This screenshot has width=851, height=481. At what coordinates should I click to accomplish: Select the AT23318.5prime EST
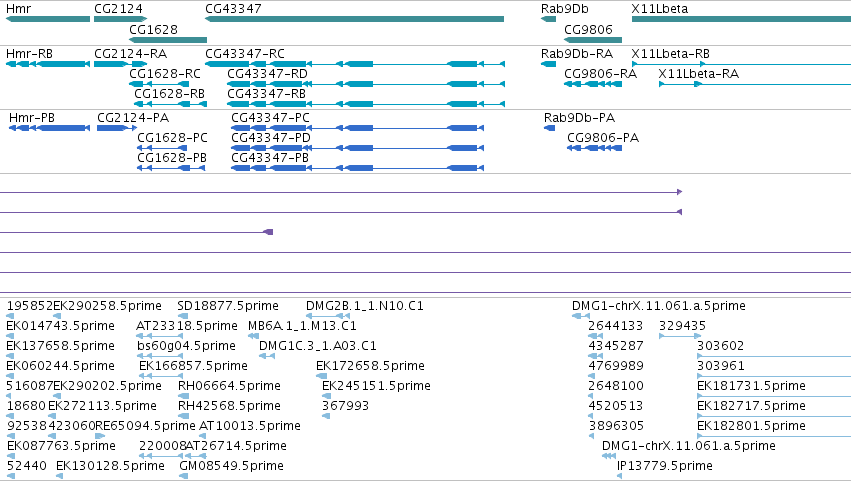160,336
